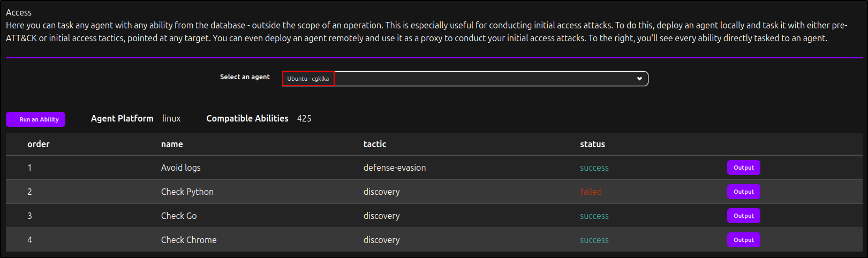View Output for Avoid logs ability

[x=743, y=168]
